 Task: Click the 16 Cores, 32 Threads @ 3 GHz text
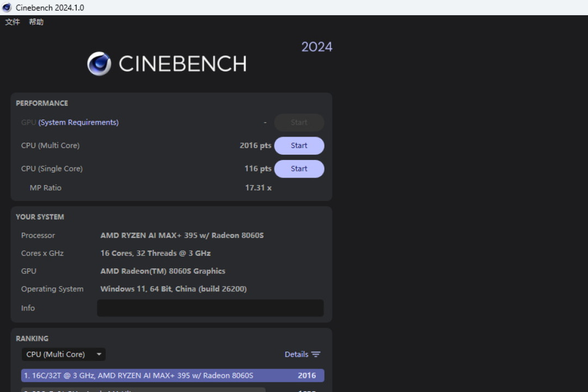(155, 253)
